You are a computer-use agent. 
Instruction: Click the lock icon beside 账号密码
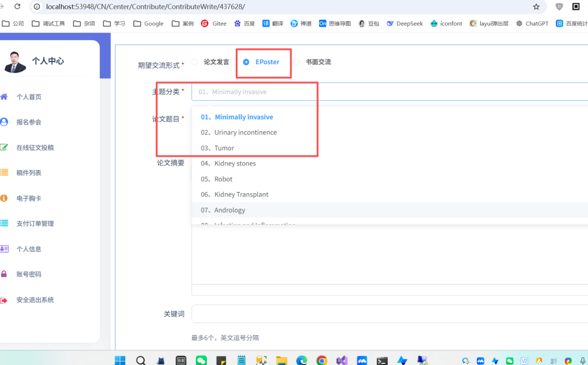(x=4, y=274)
